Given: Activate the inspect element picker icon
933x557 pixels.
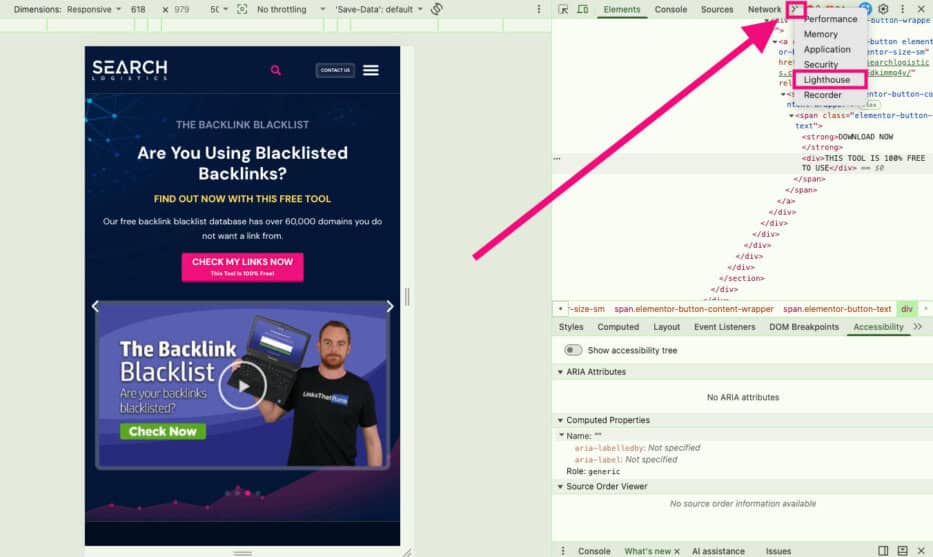Looking at the screenshot, I should click(563, 10).
